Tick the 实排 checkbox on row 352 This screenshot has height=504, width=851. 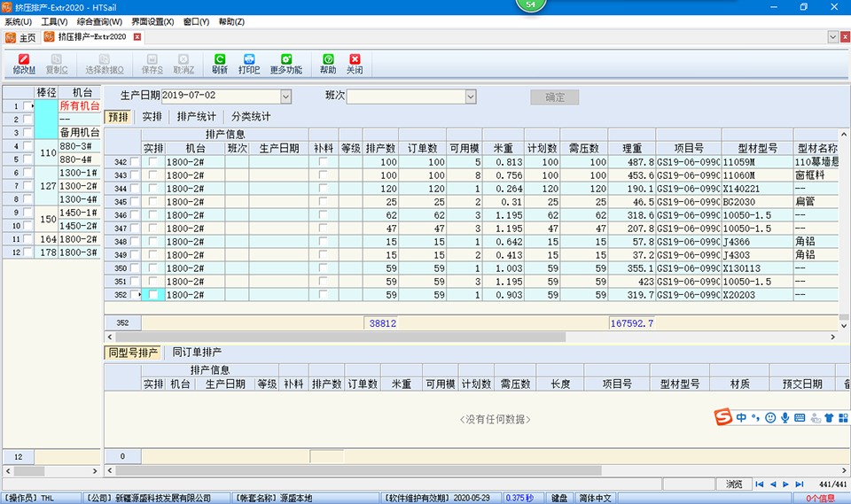click(x=153, y=295)
